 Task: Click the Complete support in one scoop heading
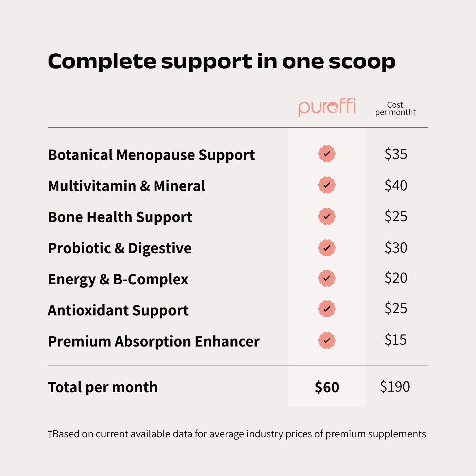click(x=221, y=61)
